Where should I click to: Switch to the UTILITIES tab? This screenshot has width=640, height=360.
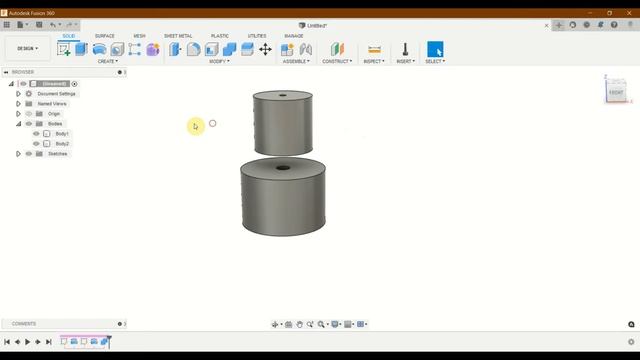click(x=257, y=36)
